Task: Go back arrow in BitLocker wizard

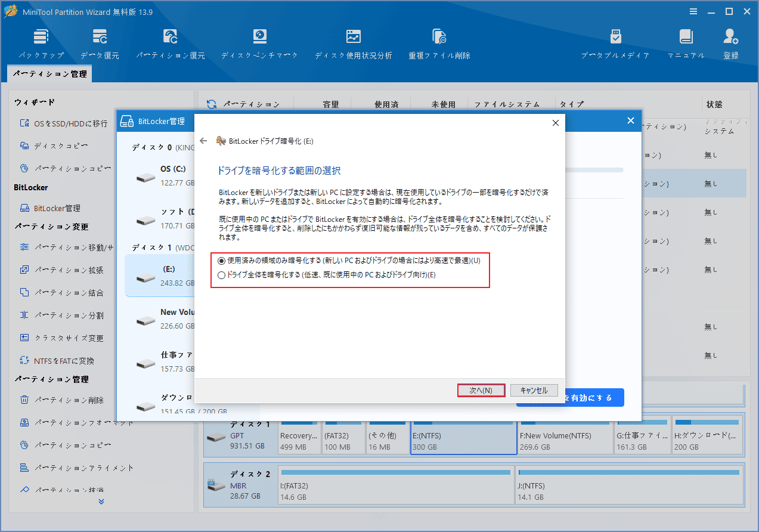Action: [x=203, y=141]
